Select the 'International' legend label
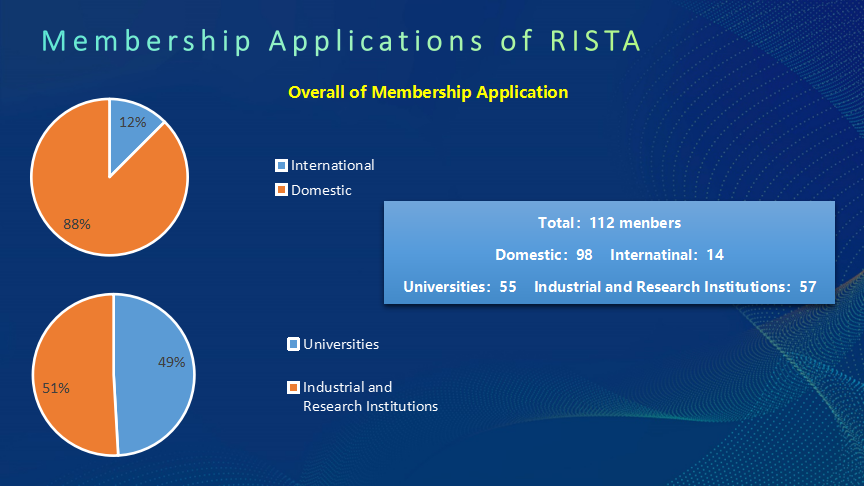Screen dimensions: 865x486 coord(333,165)
